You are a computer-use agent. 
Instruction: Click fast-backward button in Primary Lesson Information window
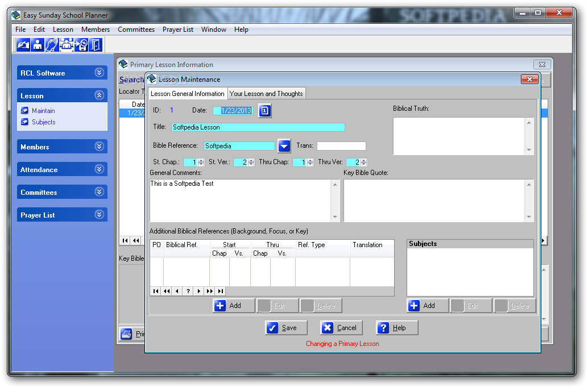pyautogui.click(x=136, y=240)
